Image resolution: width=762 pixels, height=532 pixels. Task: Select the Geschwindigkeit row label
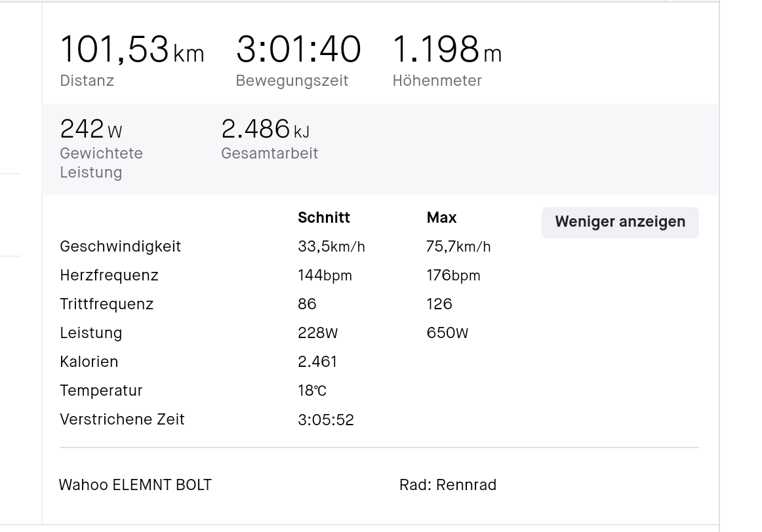tap(120, 247)
